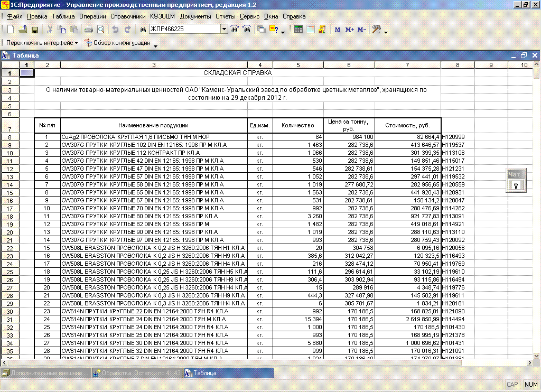Image resolution: width=541 pixels, height=392 pixels.
Task: Expand the search field dropdown with ЖПР466225
Action: [224, 30]
